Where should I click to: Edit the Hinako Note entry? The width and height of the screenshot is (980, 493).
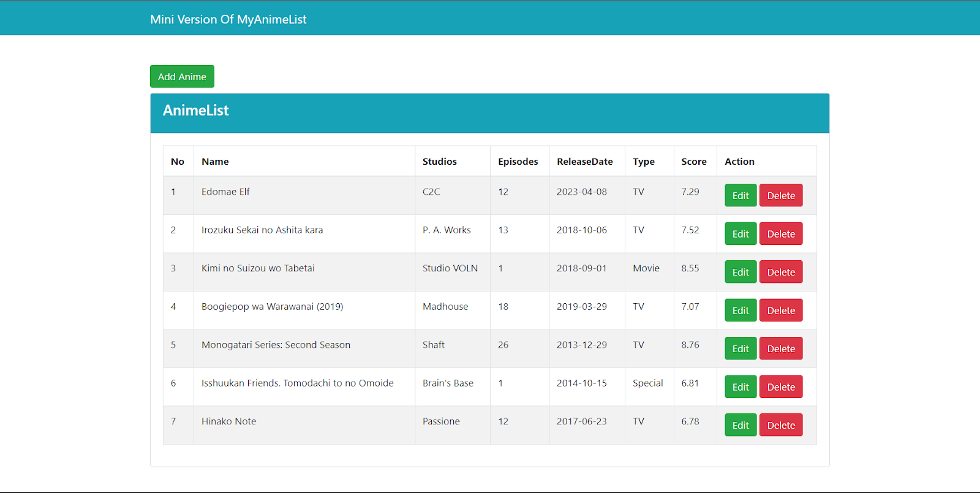tap(741, 425)
